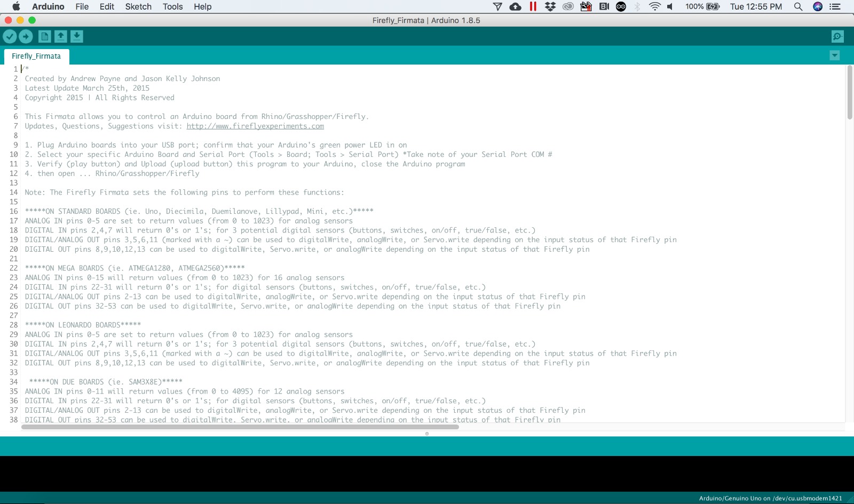Open the Help menu
Screen dimensions: 854x504
202,6
